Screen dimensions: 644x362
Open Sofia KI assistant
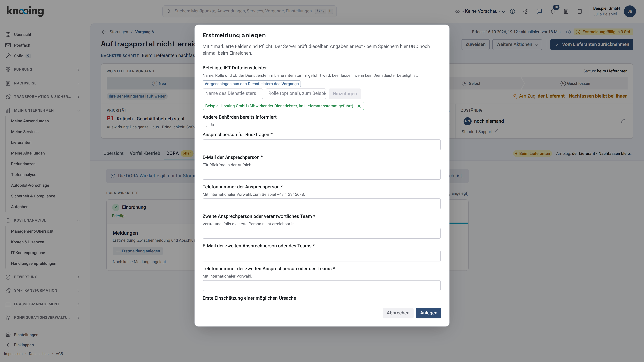(x=18, y=56)
